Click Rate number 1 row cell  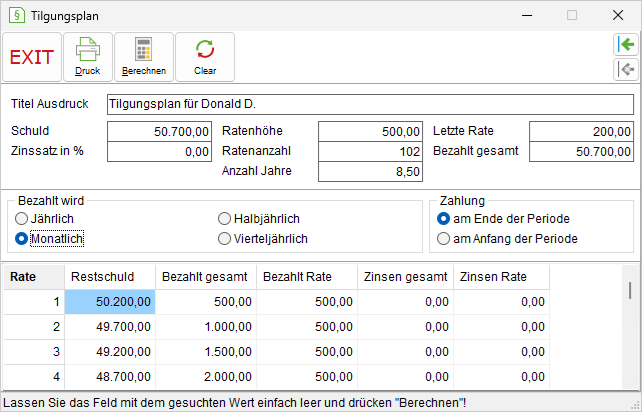tap(34, 302)
